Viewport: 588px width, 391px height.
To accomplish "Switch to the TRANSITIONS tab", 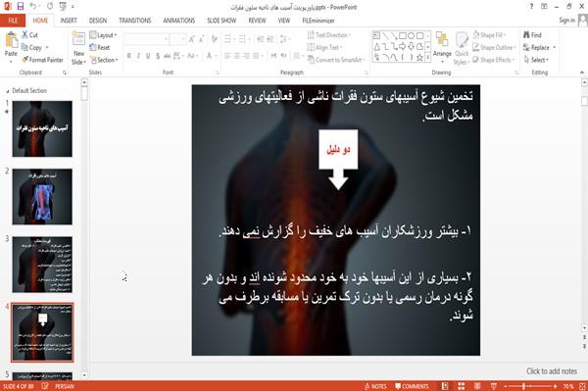I will (x=135, y=21).
